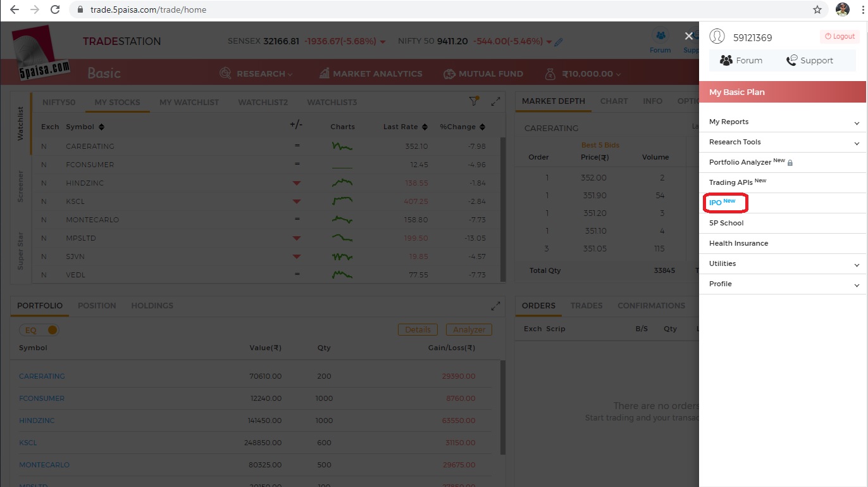Viewport: 868px width, 487px height.
Task: Open the ₹10,000.00 funds dropdown
Action: coord(592,73)
